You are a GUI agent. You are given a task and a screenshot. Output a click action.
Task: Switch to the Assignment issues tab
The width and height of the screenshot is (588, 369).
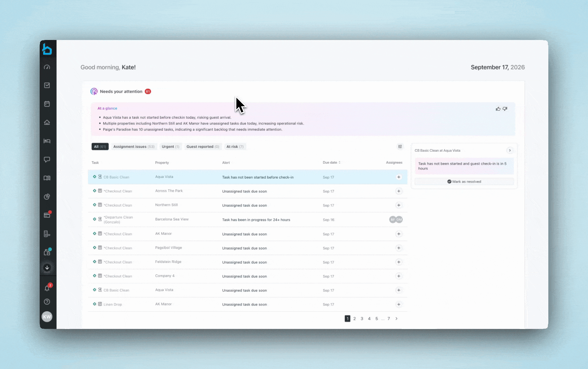(x=134, y=147)
